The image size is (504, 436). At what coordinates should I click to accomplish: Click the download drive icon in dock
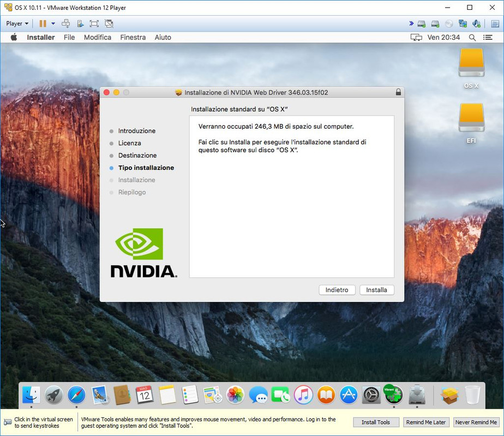pos(417,395)
